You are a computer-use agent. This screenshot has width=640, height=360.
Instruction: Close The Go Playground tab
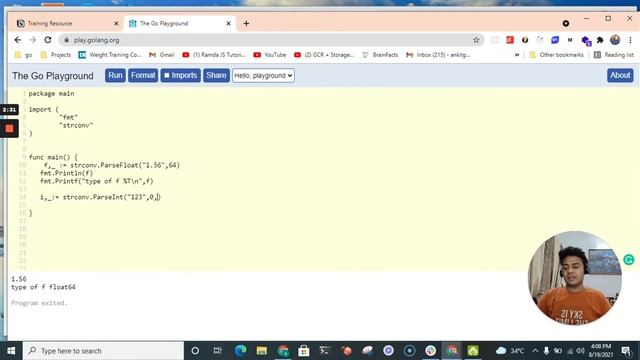click(x=228, y=24)
